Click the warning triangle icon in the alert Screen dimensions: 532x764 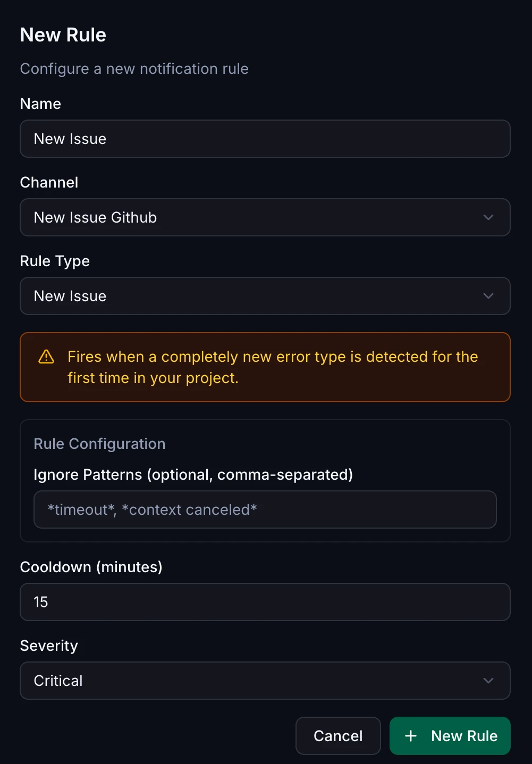coord(46,356)
